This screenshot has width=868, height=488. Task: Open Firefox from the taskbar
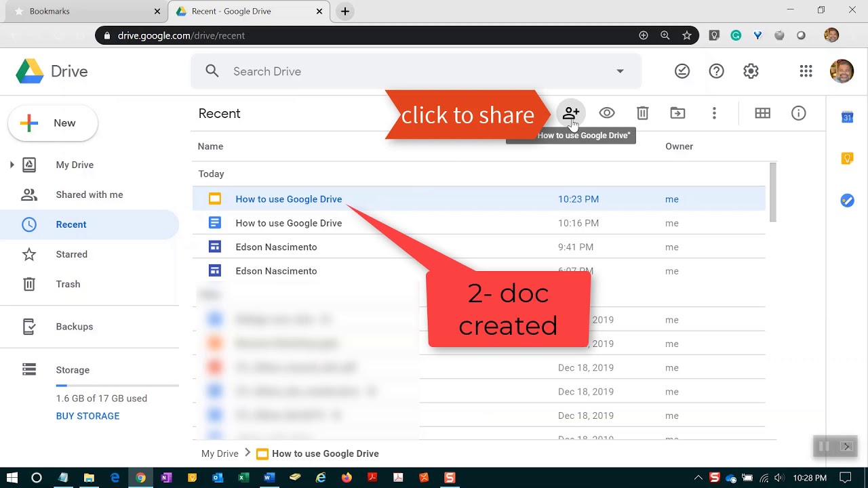(347, 478)
